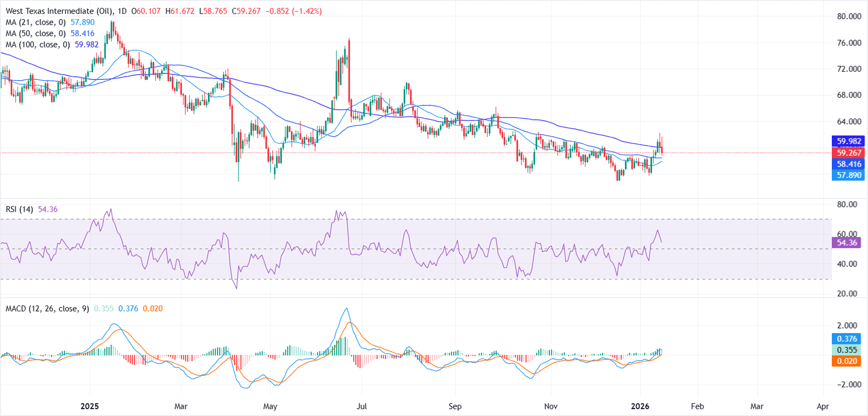Open the RSI (14) indicator legend
Viewport: 868px width, 416px height.
[18, 209]
